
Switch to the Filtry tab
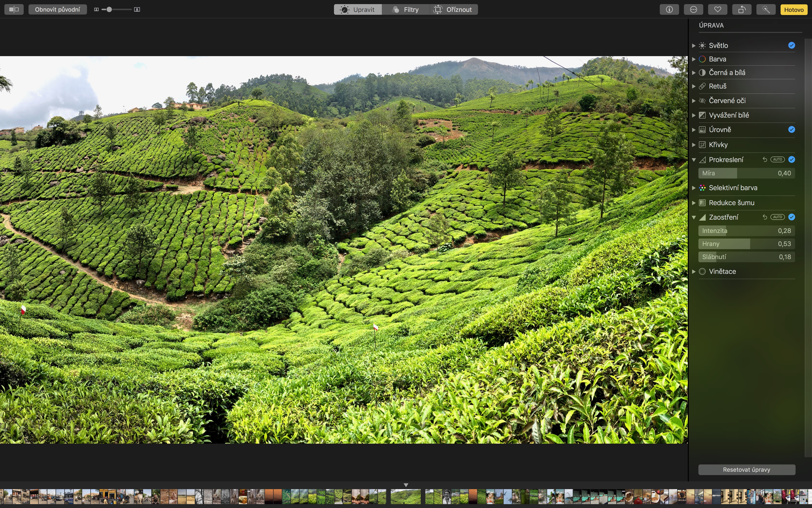406,9
